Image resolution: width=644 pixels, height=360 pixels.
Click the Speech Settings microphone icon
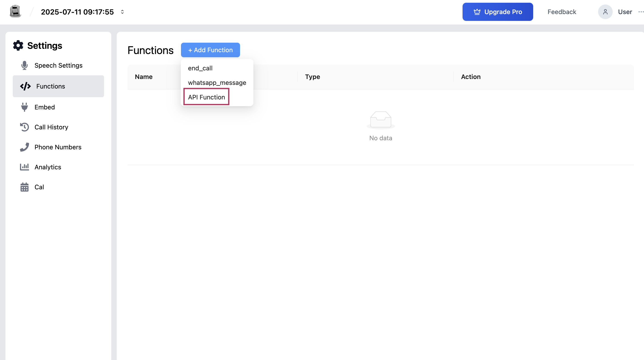25,65
